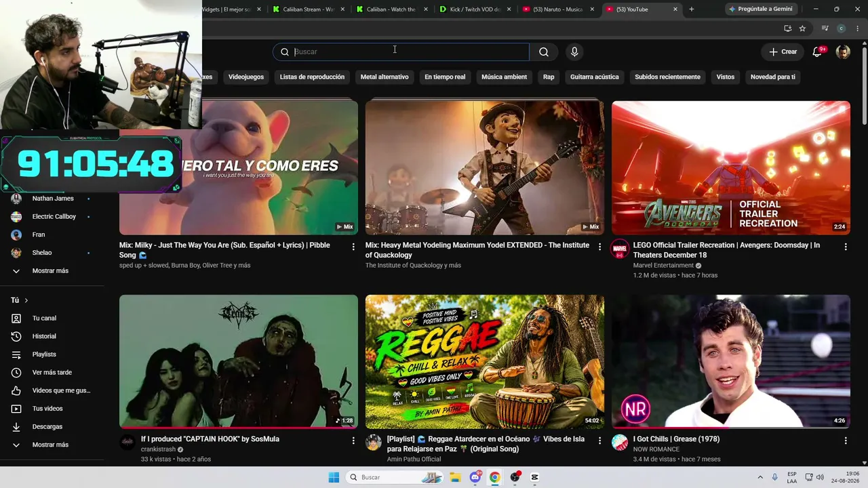Switch to the Caliiban - Watch the tab
Viewport: 868px width, 488px height.
tap(392, 9)
